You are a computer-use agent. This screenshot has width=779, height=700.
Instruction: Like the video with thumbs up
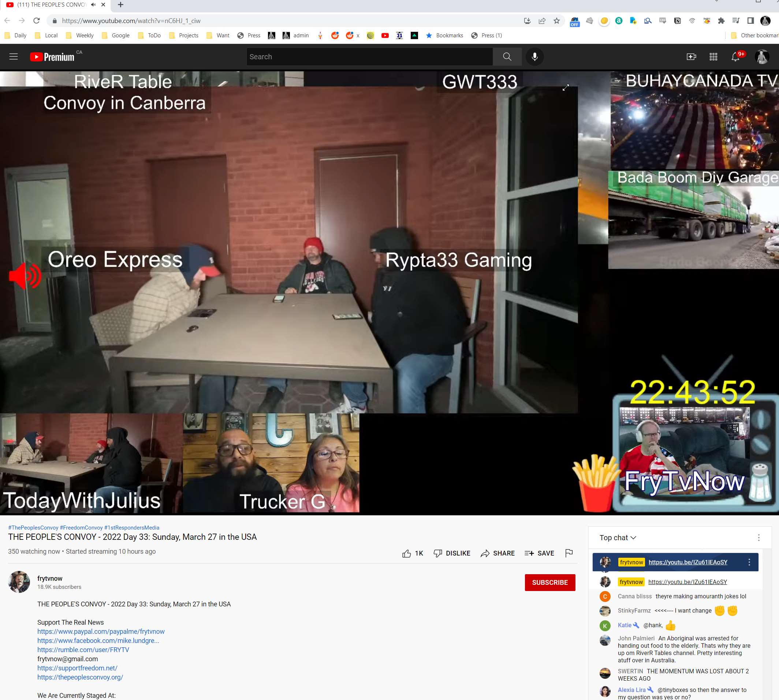point(407,553)
